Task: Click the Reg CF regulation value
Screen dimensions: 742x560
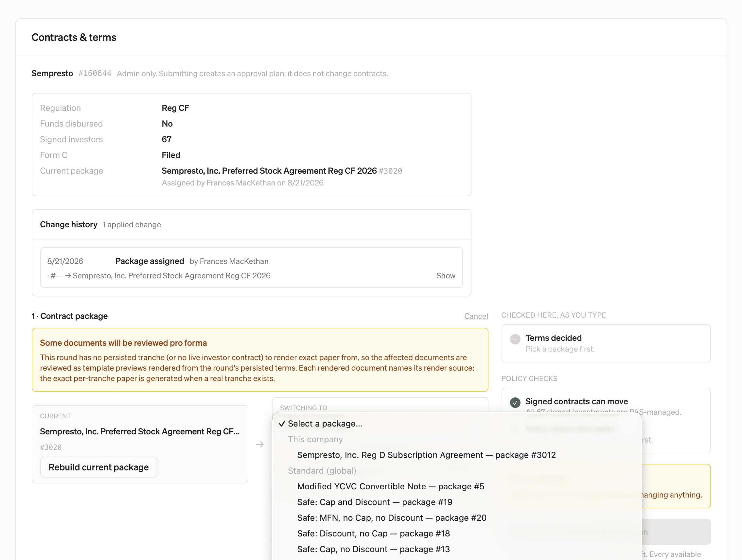Action: click(x=175, y=108)
